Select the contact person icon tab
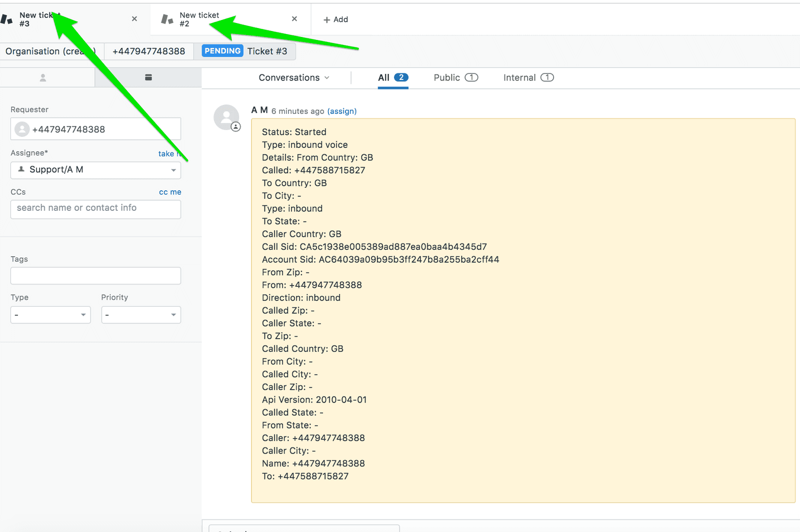Image resolution: width=800 pixels, height=532 pixels. point(42,77)
